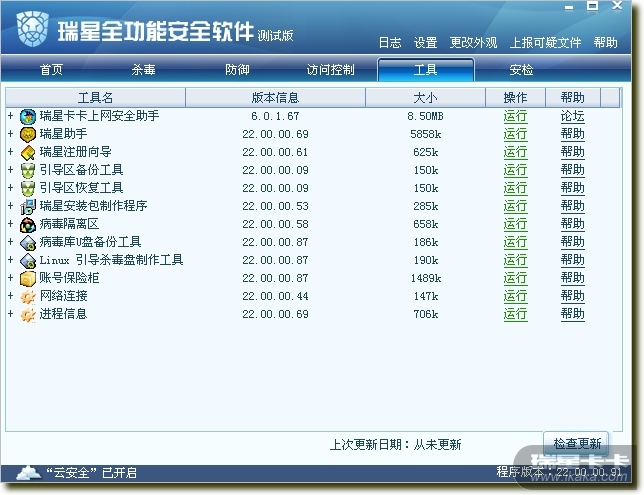The width and height of the screenshot is (644, 495).
Task: Click the 上次更新日期：从未更新 text
Action: click(x=396, y=445)
